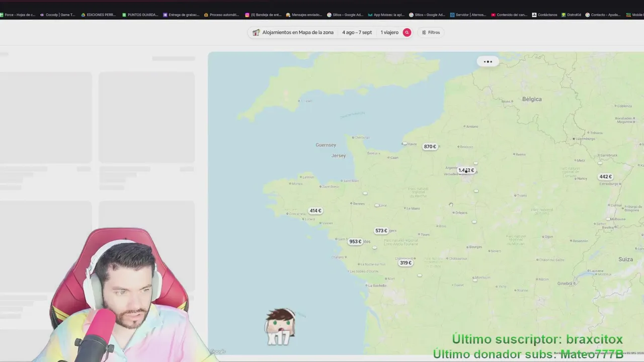This screenshot has height=362, width=644.
Task: Click the red search magnifier button
Action: tap(407, 32)
